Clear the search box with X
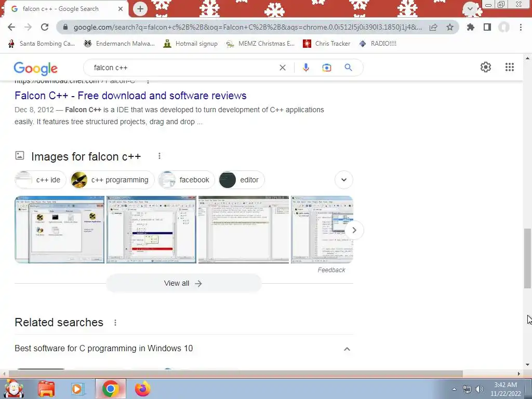The width and height of the screenshot is (532, 399). tap(282, 68)
